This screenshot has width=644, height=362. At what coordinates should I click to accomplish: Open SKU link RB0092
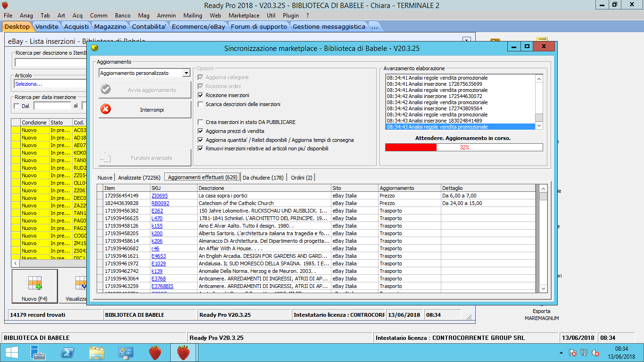[x=160, y=203]
